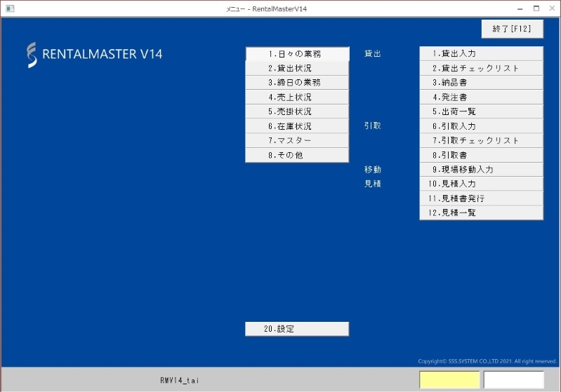
Task: Click the 終了[F12] exit button
Action: [x=512, y=29]
